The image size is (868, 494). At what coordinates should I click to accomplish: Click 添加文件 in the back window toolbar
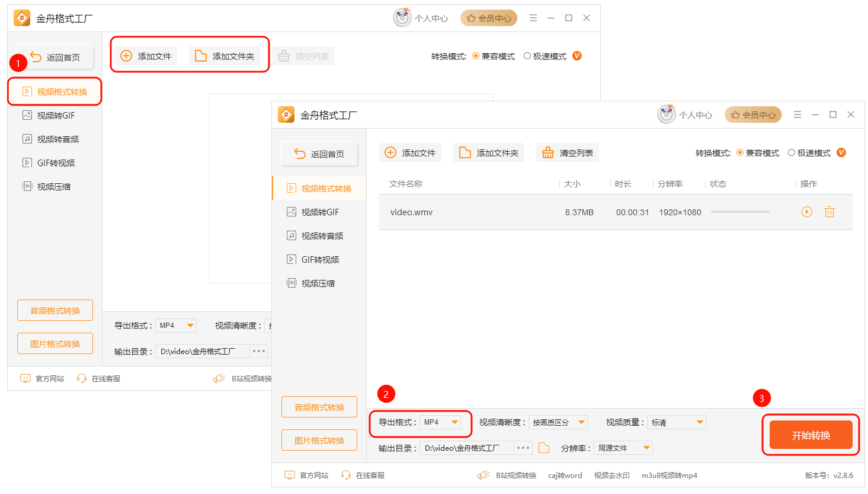tap(146, 56)
